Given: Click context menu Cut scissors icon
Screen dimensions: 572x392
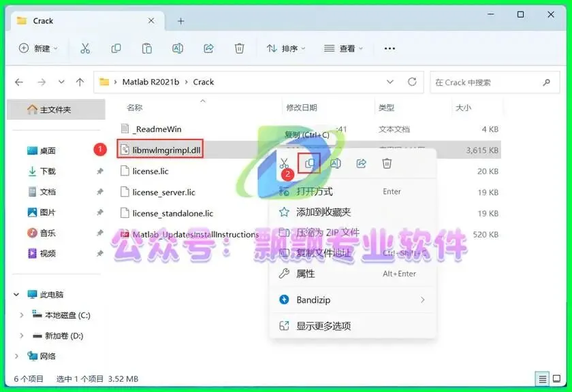Looking at the screenshot, I should tap(284, 163).
